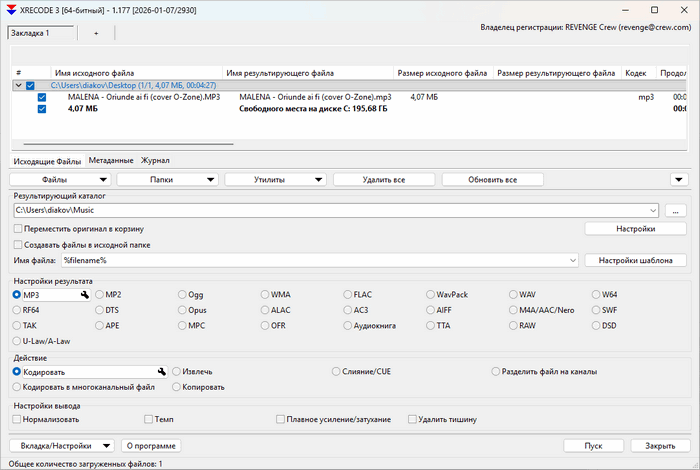
Task: Open the Журнал tab
Action: coord(155,160)
